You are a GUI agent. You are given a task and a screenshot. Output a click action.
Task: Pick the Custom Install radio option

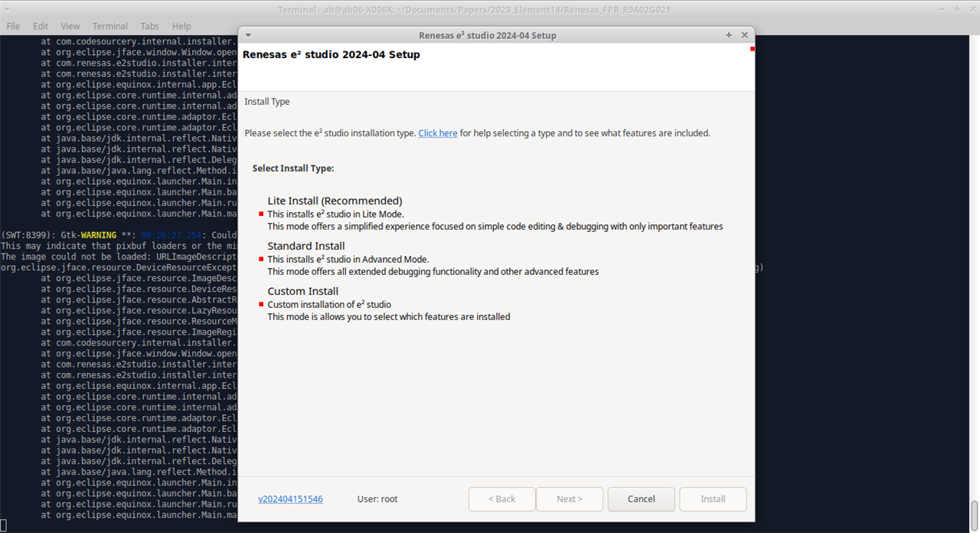coord(261,305)
